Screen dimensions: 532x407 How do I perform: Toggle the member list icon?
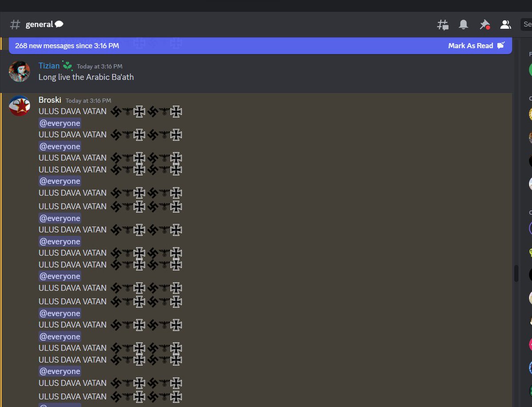click(505, 25)
